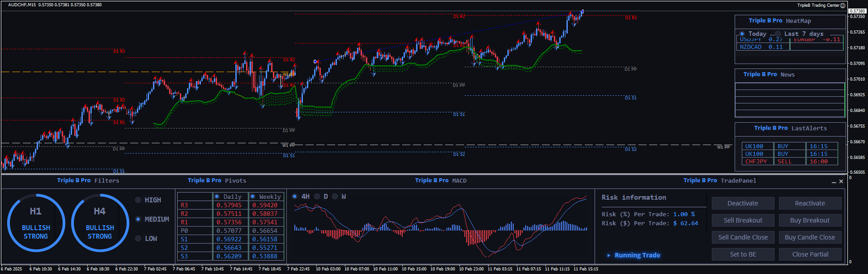
Task: Select Last 7 days in HeatMap
Action: click(x=778, y=34)
